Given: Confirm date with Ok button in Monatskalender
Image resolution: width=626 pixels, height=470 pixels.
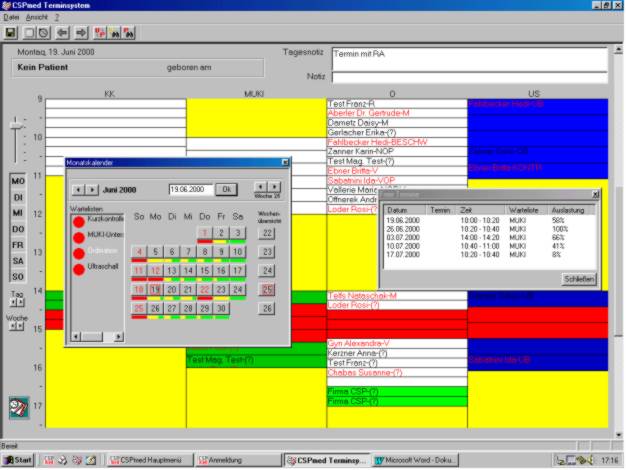Looking at the screenshot, I should click(x=226, y=189).
